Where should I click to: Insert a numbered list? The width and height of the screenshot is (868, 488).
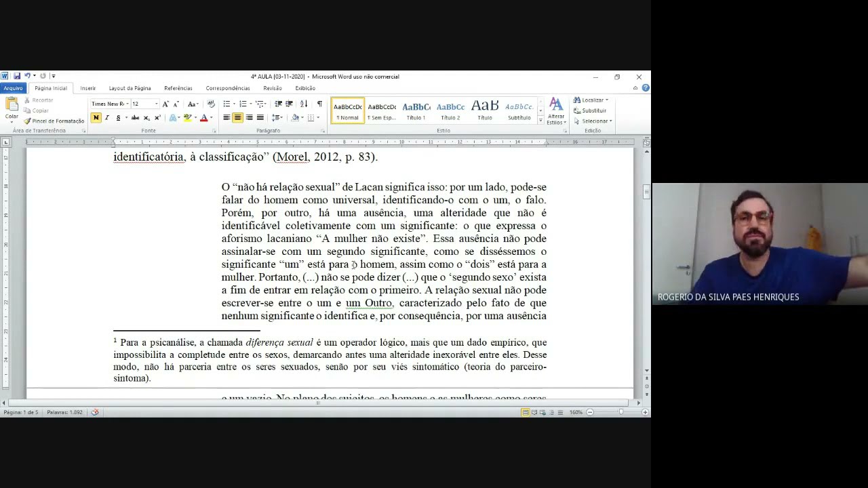(x=243, y=104)
